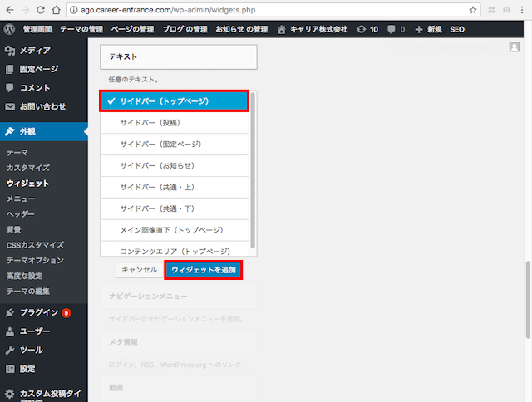Open メニュー under 外観
Viewport: 532px width, 402px height.
pyautogui.click(x=21, y=199)
